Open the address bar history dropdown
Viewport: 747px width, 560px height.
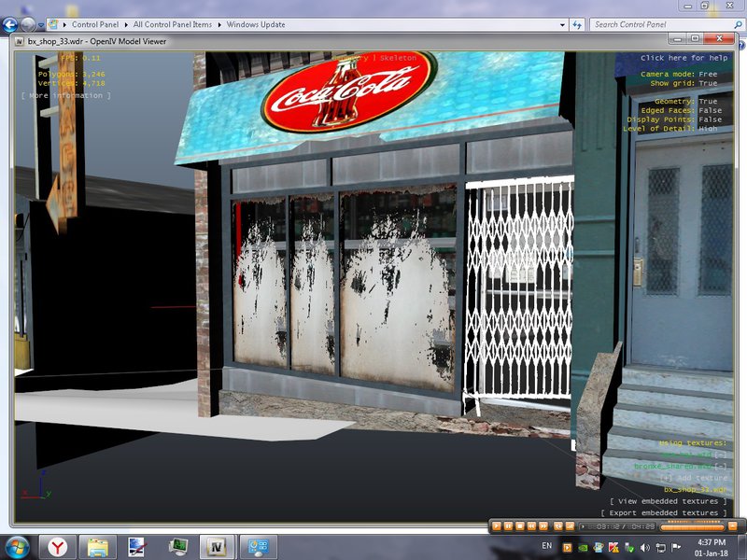click(x=563, y=25)
